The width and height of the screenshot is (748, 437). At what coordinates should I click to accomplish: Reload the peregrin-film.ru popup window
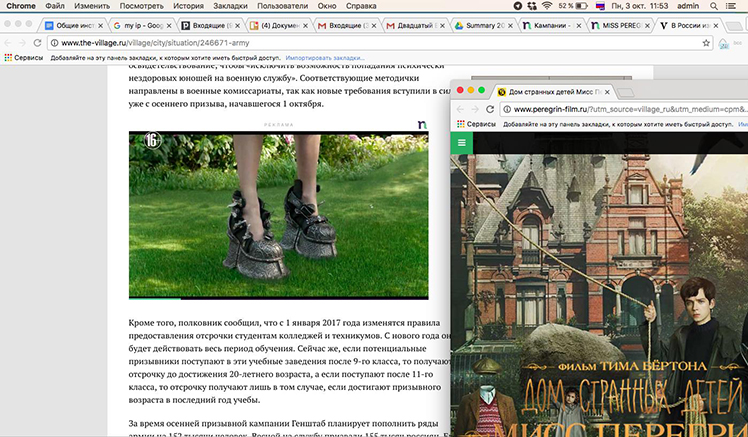[490, 109]
